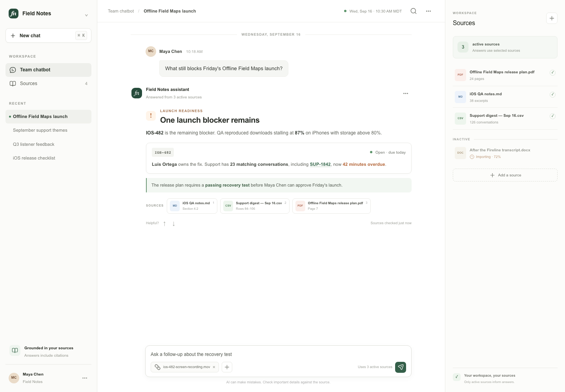Open the assistant message options menu
Image resolution: width=565 pixels, height=392 pixels.
[406, 93]
